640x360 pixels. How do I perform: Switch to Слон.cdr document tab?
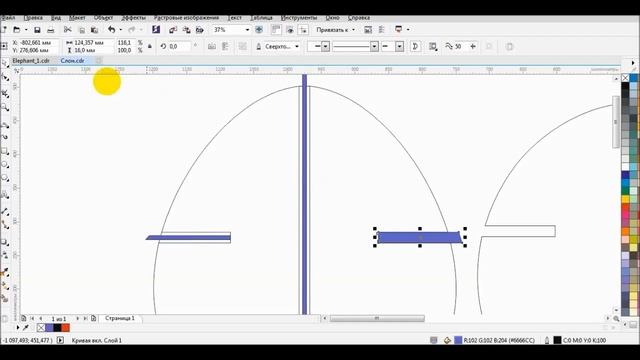click(73, 60)
